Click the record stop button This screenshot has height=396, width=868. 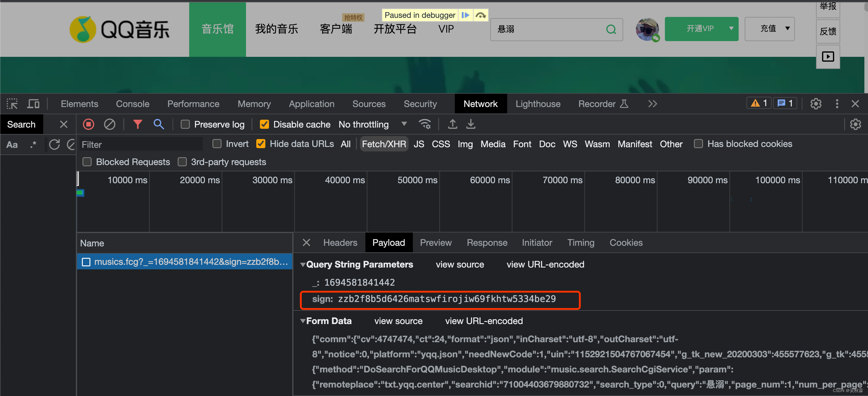(x=88, y=124)
